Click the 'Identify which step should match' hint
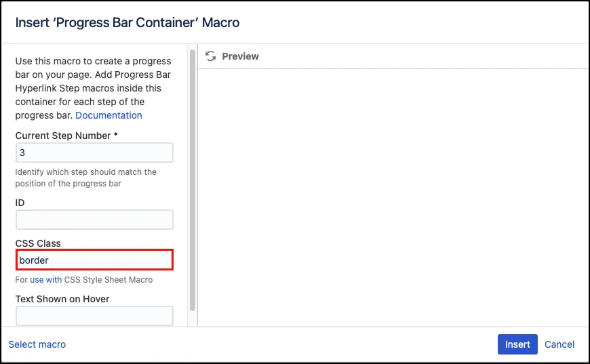The width and height of the screenshot is (590, 364). point(86,178)
